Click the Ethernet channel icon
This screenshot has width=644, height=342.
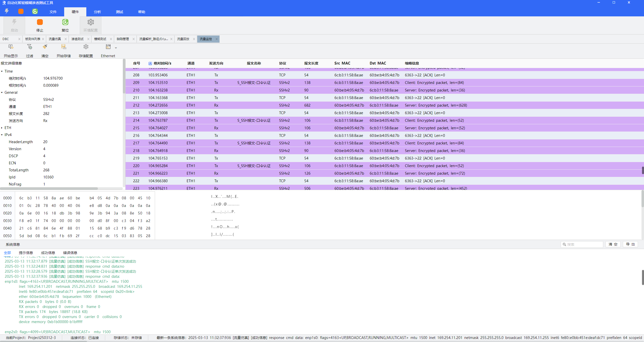108,47
